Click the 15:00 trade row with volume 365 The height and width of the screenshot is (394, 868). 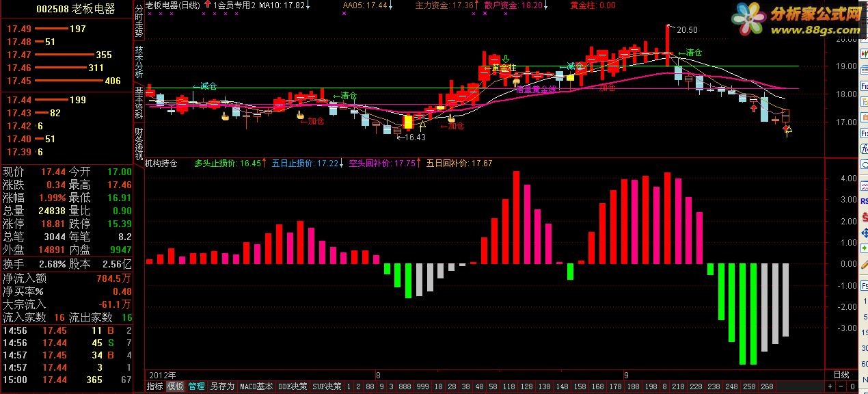coord(66,380)
